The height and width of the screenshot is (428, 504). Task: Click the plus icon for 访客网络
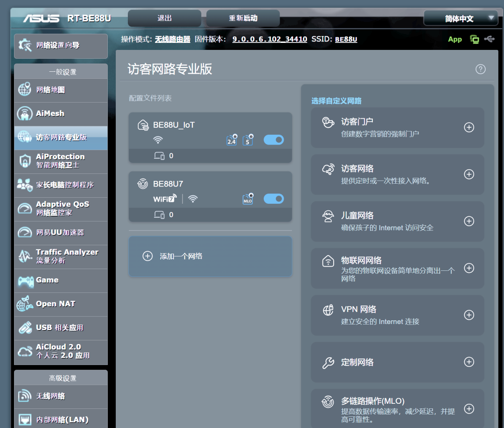click(x=469, y=174)
